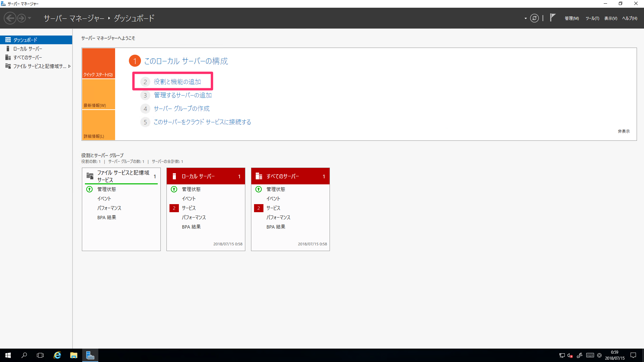Open the ツール(T) menu

pos(592,18)
